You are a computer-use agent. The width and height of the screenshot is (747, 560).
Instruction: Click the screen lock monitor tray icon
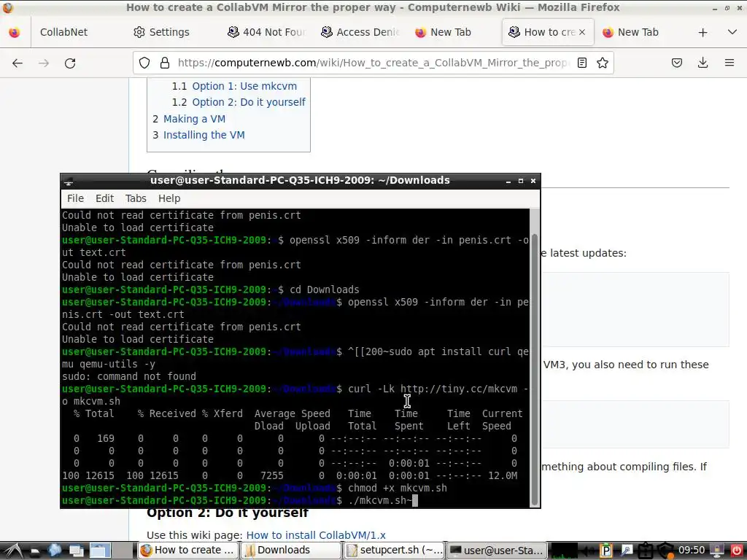(717, 551)
